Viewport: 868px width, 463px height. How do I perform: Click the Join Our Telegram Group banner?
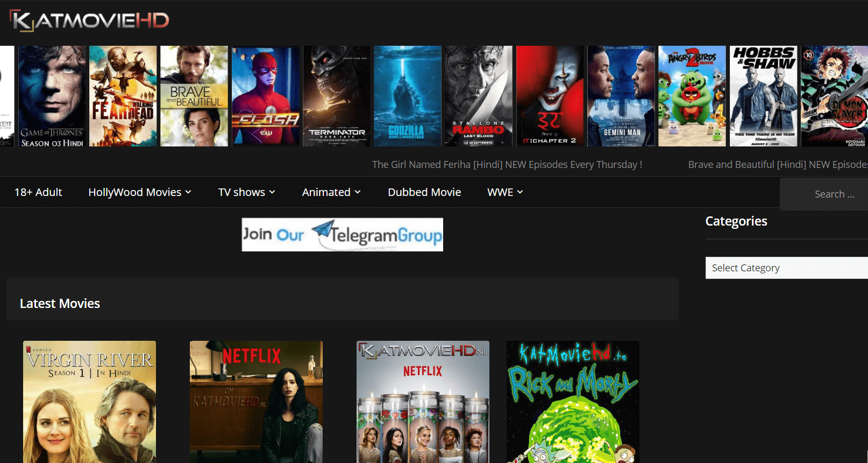(342, 235)
